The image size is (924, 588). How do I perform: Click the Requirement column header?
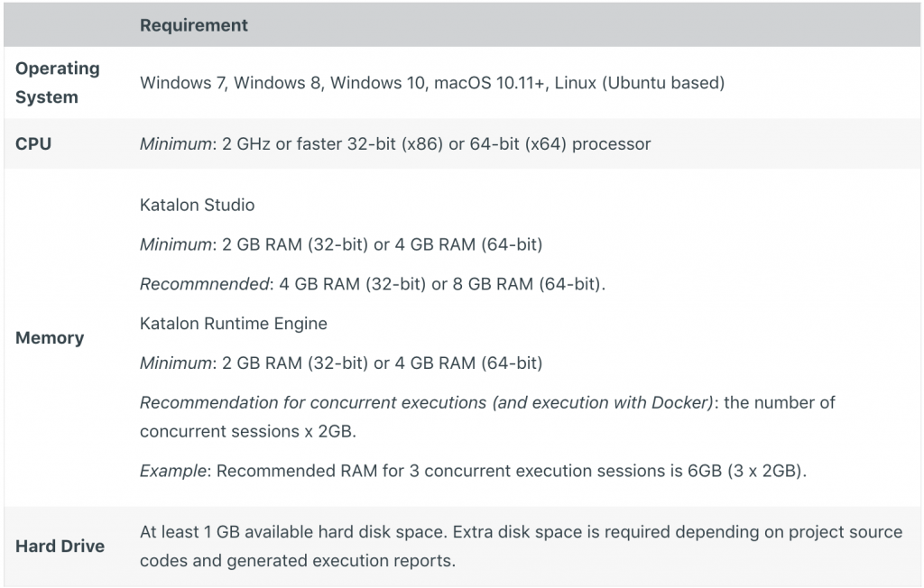pos(193,25)
